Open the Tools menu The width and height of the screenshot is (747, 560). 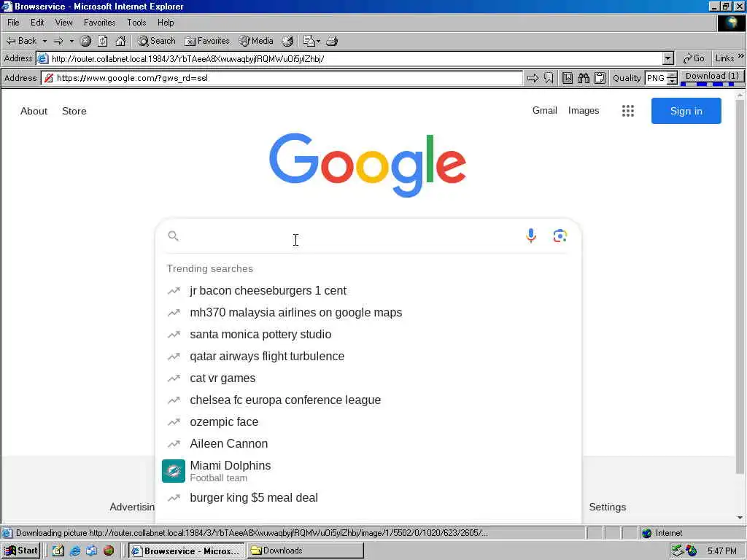coord(136,23)
